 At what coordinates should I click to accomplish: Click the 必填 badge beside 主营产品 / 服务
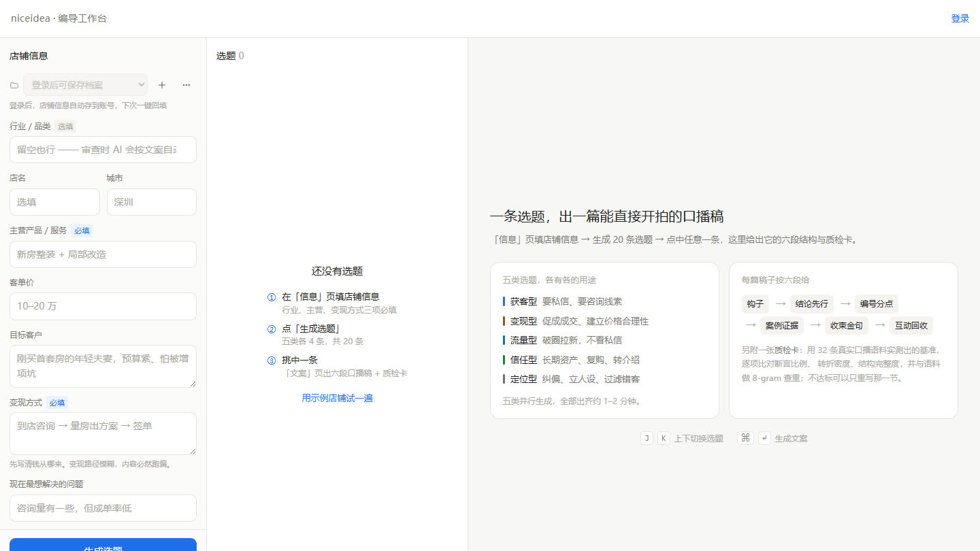(x=82, y=231)
